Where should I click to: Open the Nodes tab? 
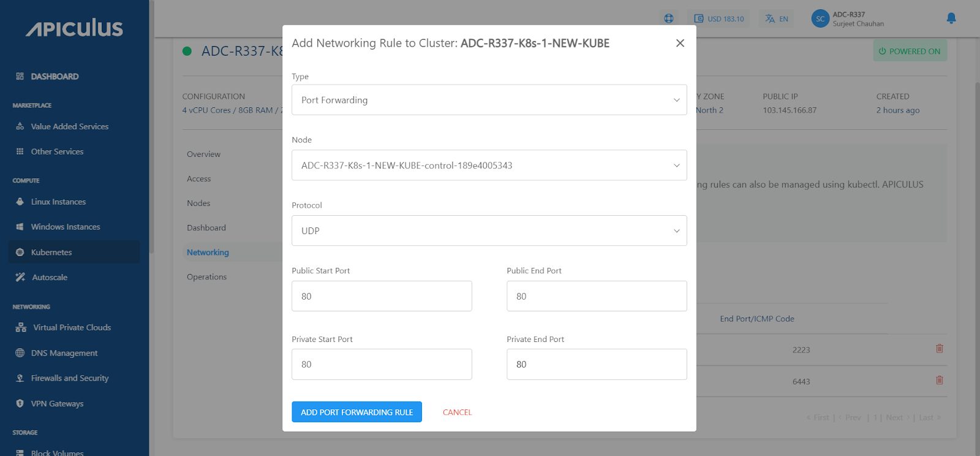click(198, 203)
